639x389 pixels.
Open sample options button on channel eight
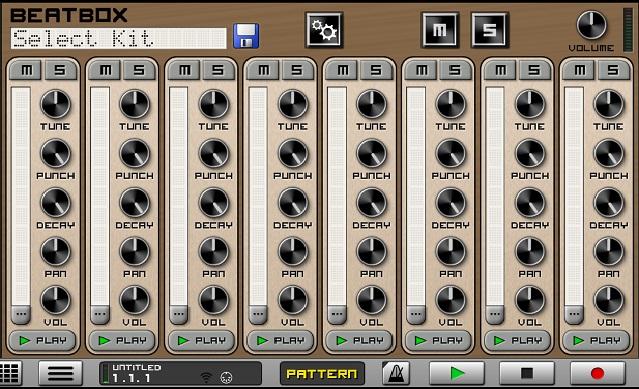pos(574,314)
